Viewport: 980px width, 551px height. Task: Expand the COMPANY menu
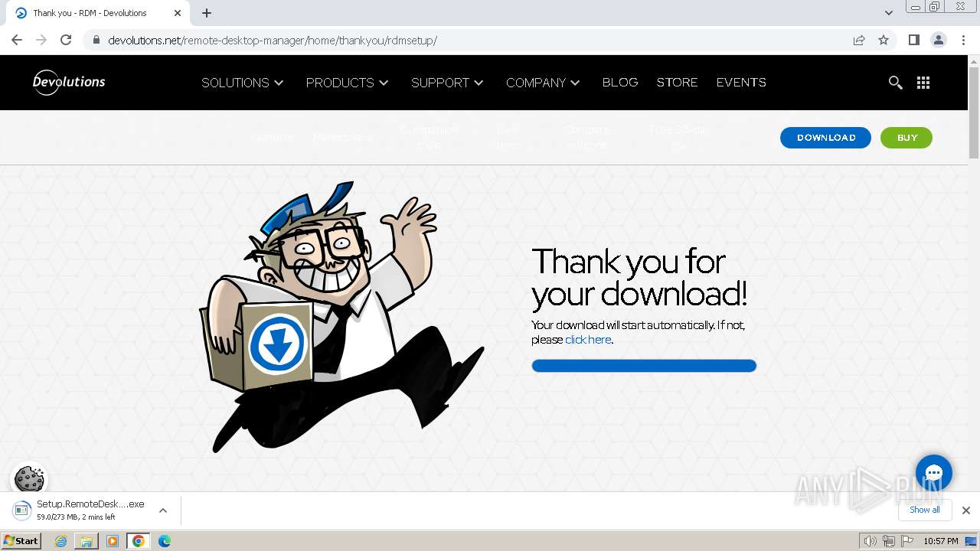(543, 83)
